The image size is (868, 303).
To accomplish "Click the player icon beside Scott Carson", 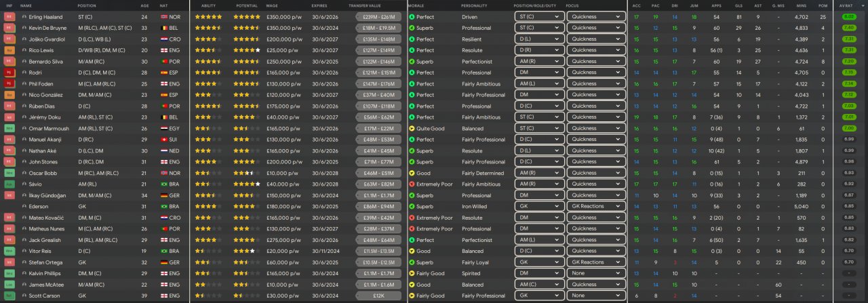I will pos(24,296).
